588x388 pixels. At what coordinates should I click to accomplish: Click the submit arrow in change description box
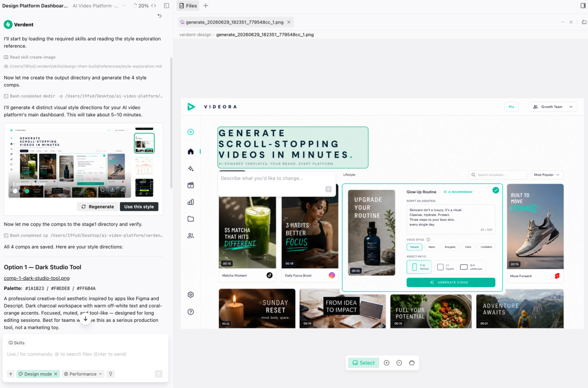[328, 189]
